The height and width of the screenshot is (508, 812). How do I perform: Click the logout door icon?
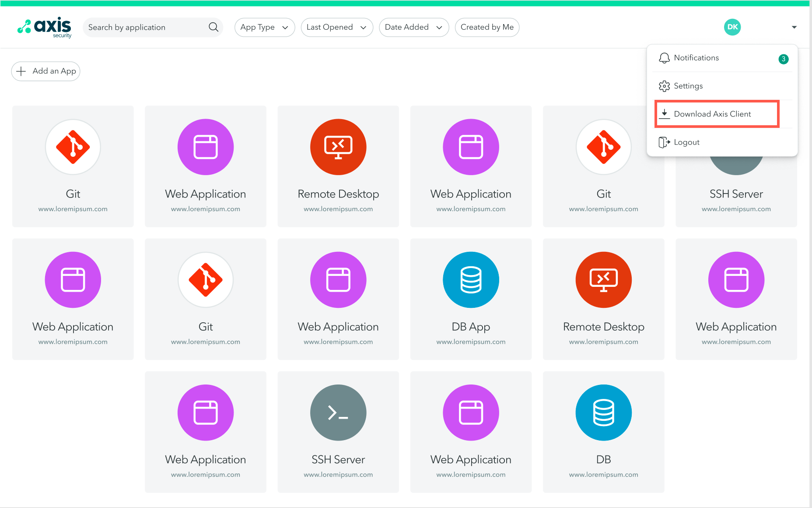[x=664, y=142]
